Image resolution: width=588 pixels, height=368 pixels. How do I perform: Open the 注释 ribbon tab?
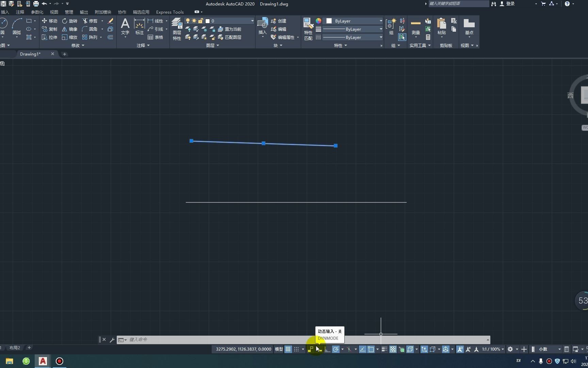20,12
